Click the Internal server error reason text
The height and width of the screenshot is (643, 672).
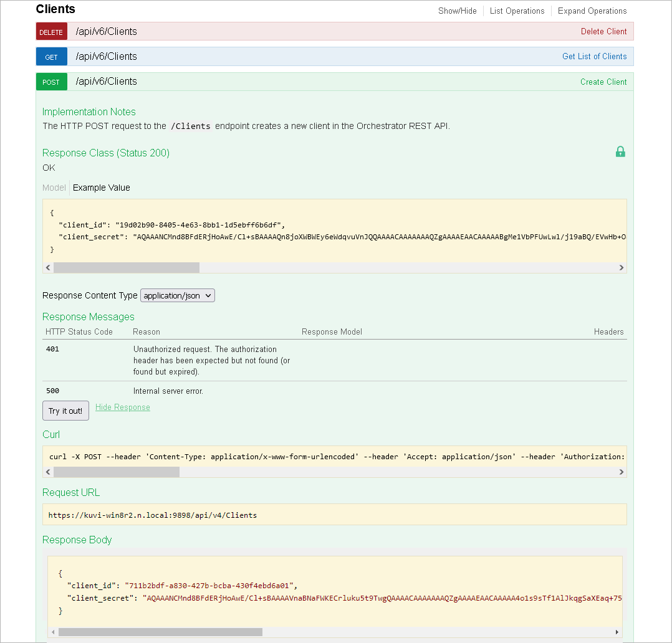[x=168, y=391]
